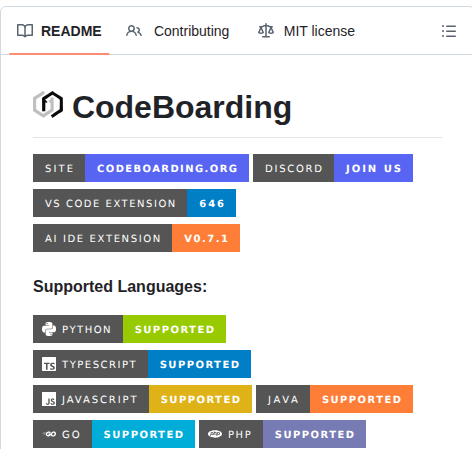This screenshot has height=449, width=472.
Task: Click the JS JavaScript logo icon
Action: click(49, 399)
